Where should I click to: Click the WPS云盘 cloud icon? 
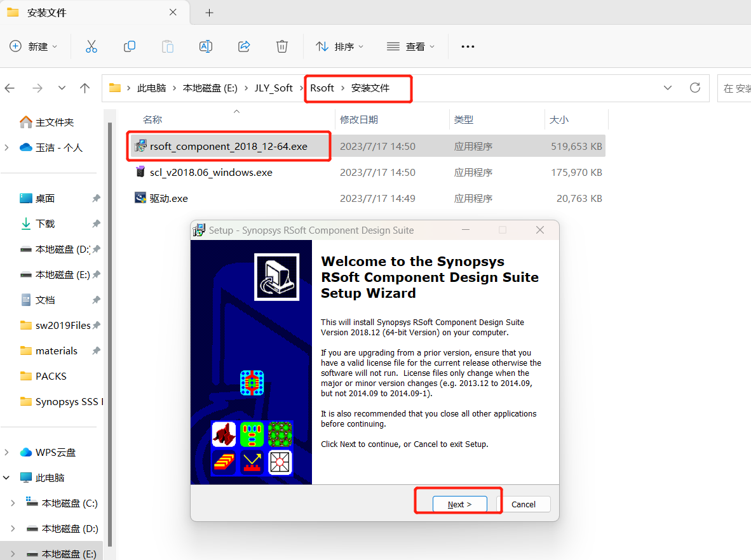point(26,452)
